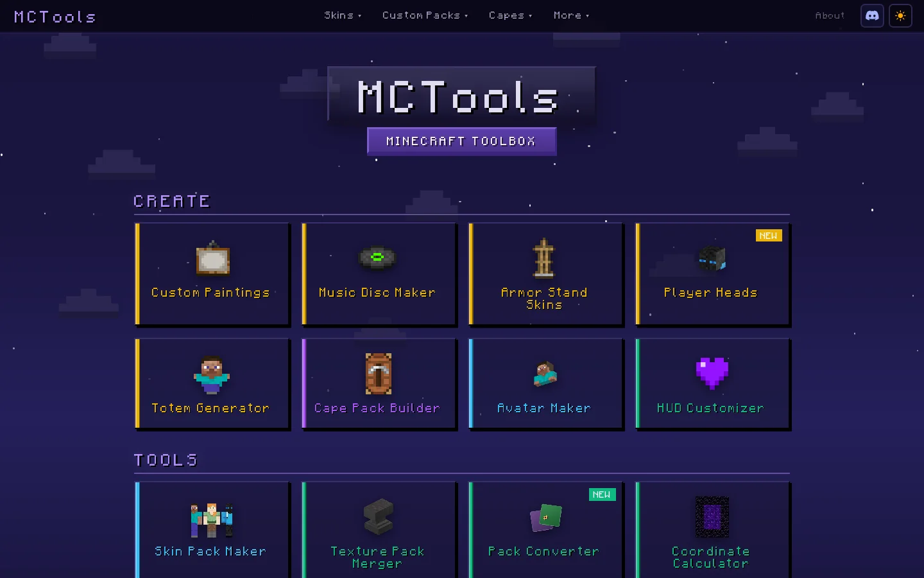Screen dimensions: 924x578
Task: Click the MINECRAFT TOOLBOX banner
Action: [x=461, y=141]
